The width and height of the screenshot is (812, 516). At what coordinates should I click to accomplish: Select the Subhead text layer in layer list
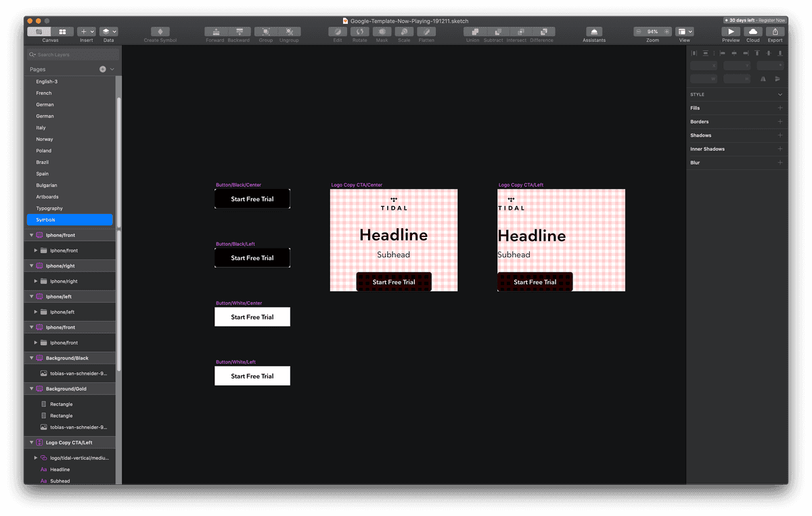coord(60,481)
